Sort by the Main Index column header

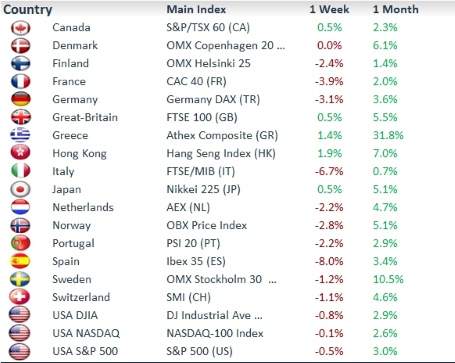(x=196, y=9)
